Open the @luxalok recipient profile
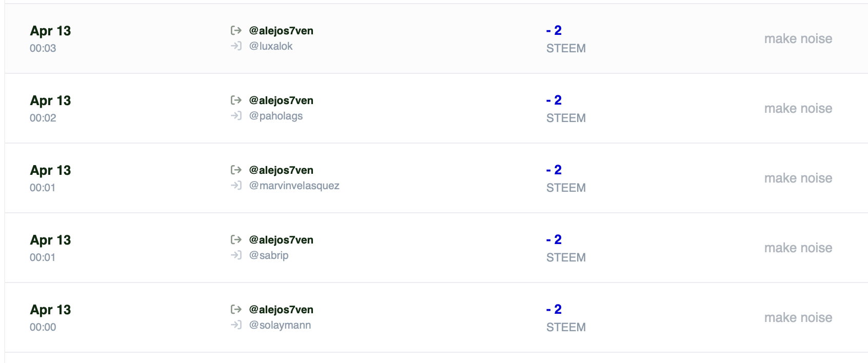 (271, 46)
